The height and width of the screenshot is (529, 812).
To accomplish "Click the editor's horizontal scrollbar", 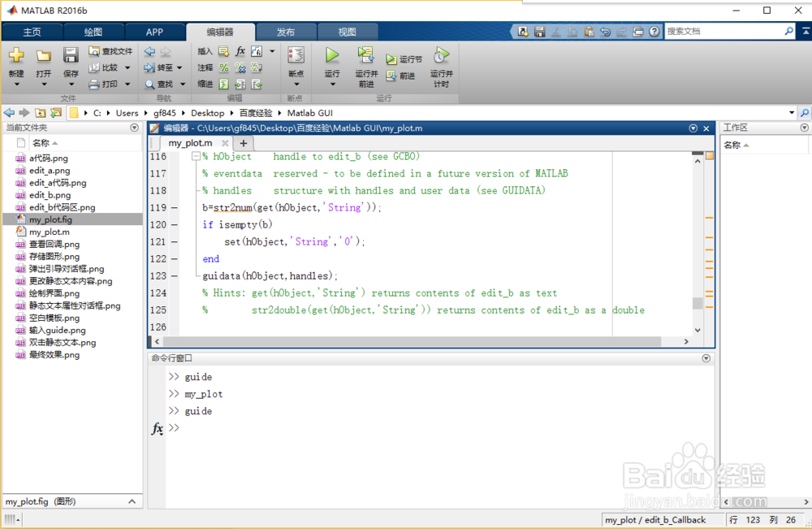I will (412, 341).
